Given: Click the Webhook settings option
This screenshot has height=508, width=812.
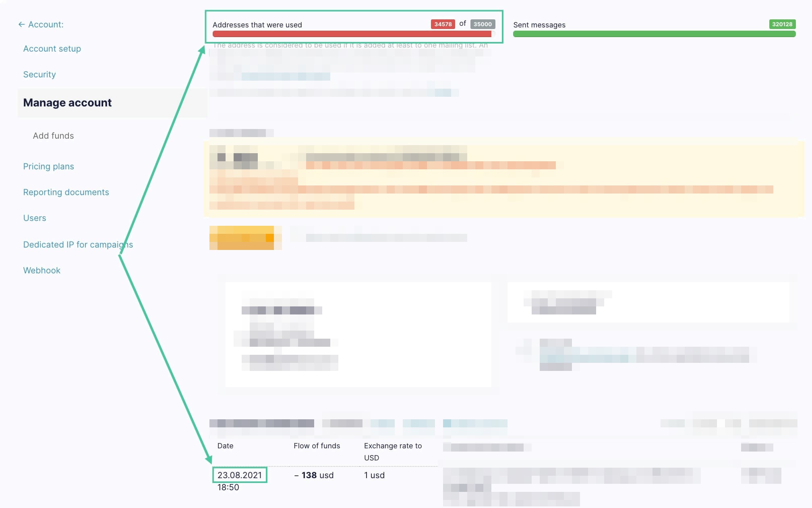Looking at the screenshot, I should pos(41,270).
